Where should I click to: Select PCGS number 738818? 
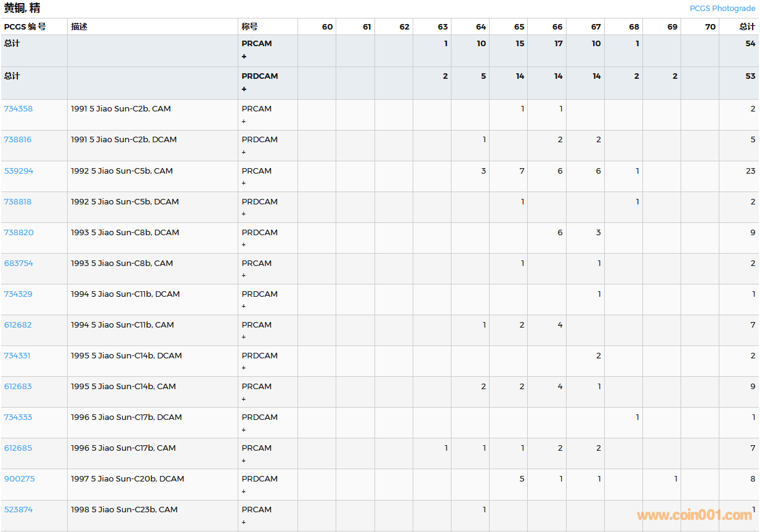tap(18, 202)
